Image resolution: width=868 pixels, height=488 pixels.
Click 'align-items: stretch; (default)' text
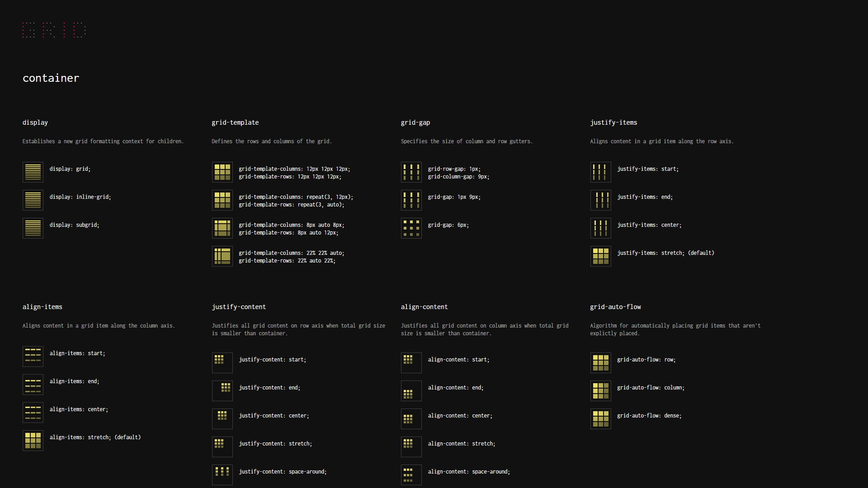[x=95, y=437]
